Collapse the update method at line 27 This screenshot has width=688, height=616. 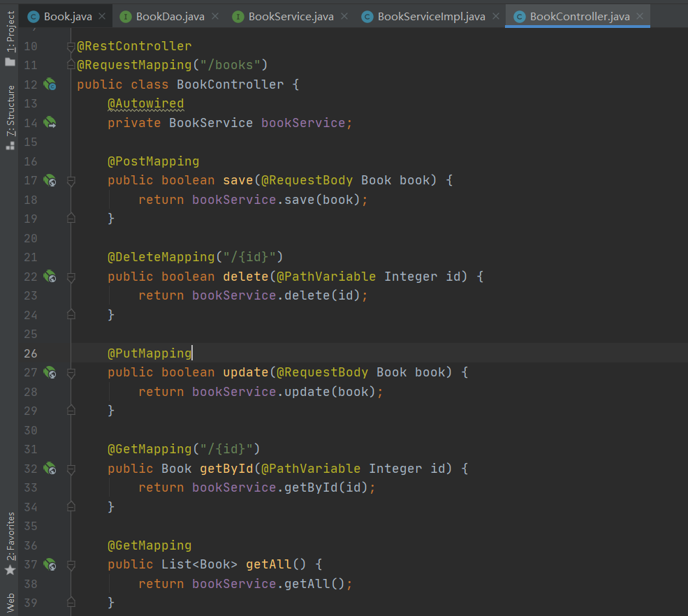[71, 373]
